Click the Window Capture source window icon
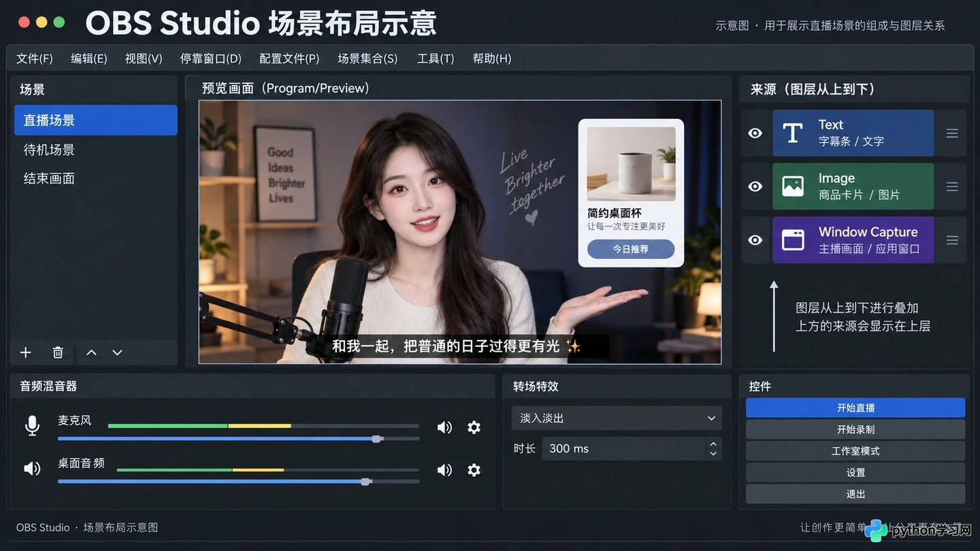The width and height of the screenshot is (980, 551). point(793,239)
